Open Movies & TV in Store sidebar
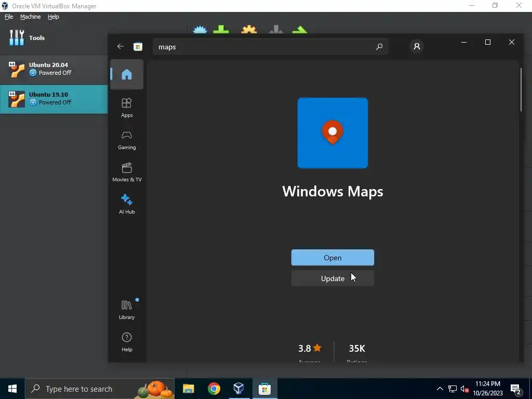 click(127, 172)
